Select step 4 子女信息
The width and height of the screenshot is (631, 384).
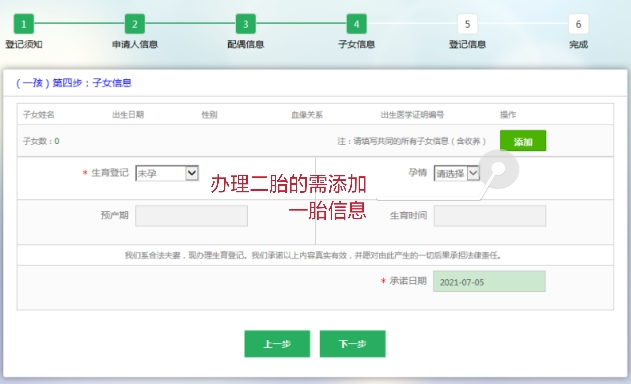point(357,24)
